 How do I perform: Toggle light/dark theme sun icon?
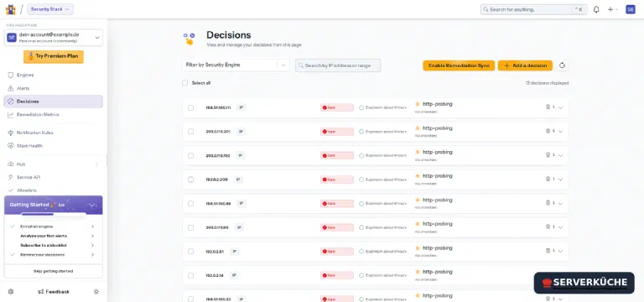click(x=96, y=291)
